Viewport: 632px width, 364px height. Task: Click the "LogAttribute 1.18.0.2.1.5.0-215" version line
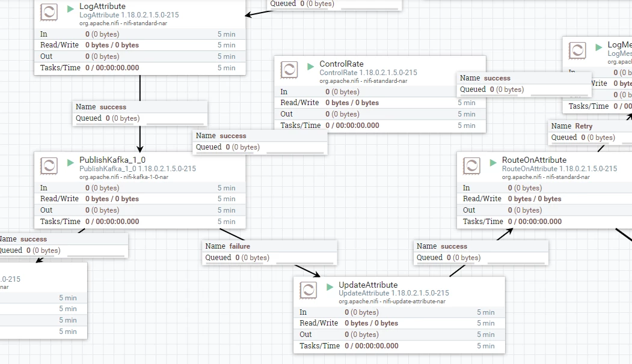pos(129,15)
